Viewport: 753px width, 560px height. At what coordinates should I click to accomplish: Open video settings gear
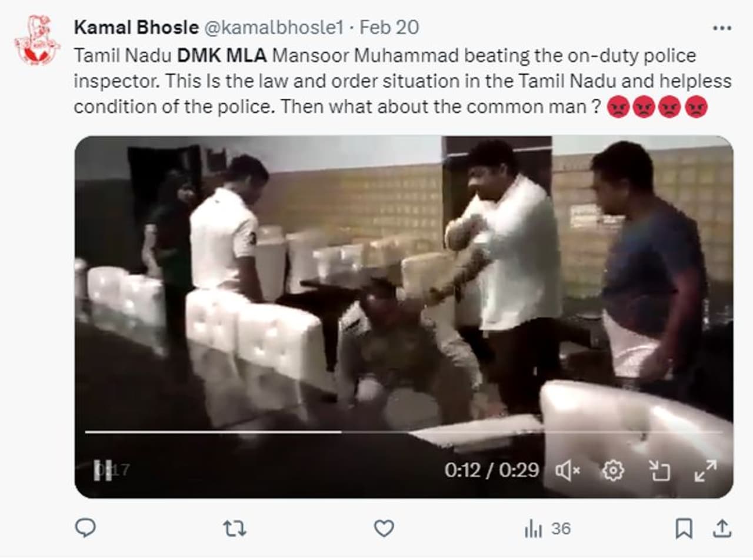pos(613,470)
